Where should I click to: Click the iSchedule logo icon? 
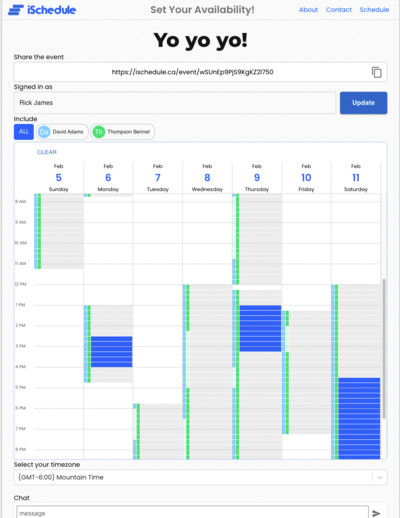point(16,10)
